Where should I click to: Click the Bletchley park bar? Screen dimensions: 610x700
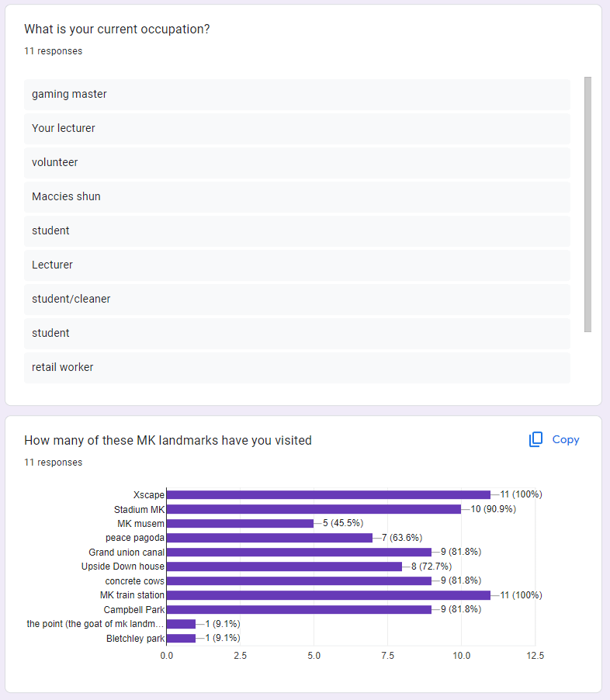coord(181,638)
